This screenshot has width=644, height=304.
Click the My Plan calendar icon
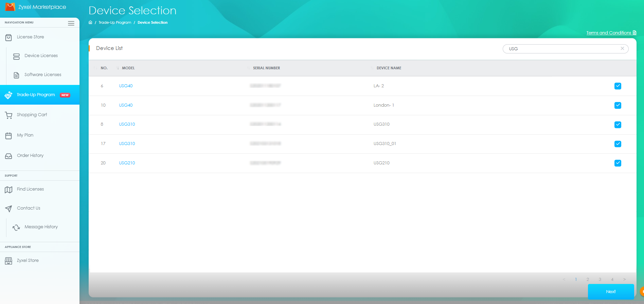coord(8,136)
